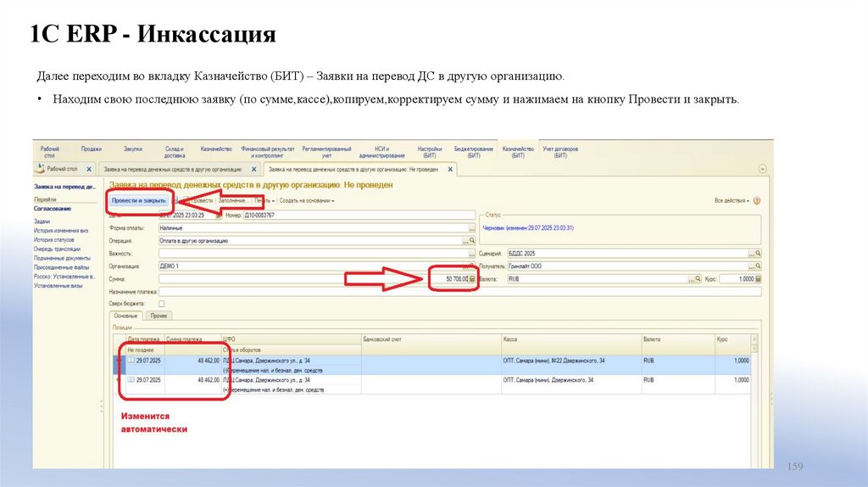Click positions table scrollbar up arrow

(754, 339)
